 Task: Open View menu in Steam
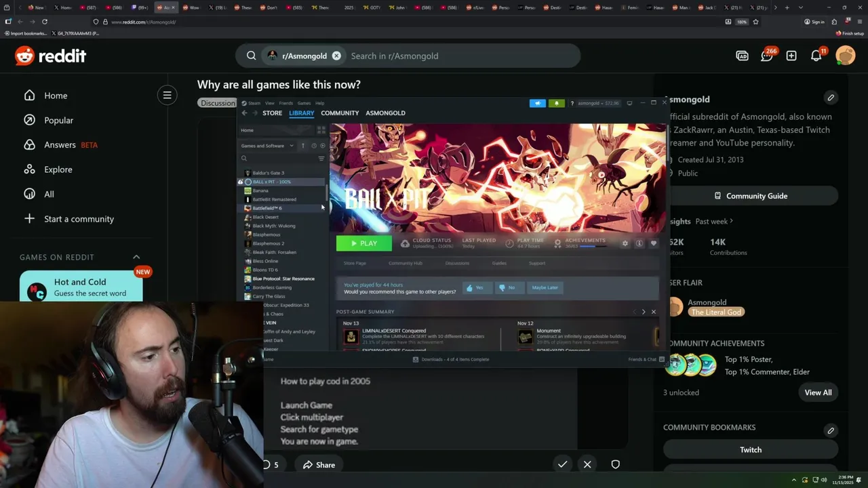click(269, 103)
